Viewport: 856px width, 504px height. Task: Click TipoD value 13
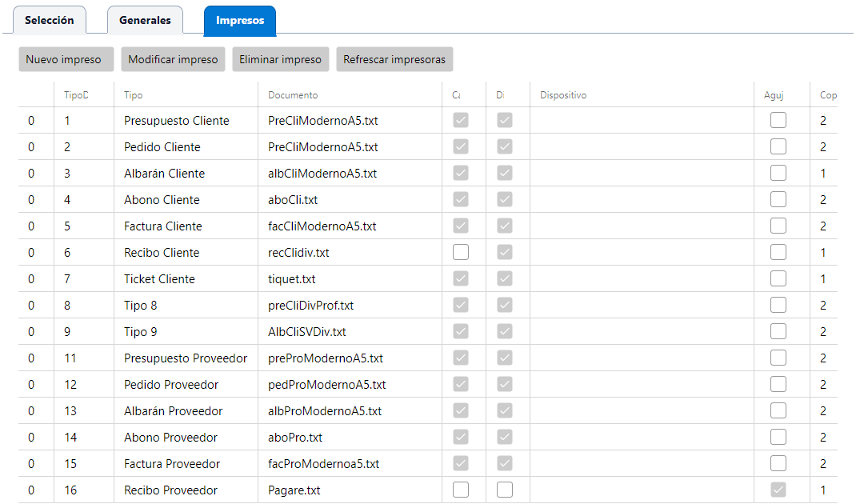click(70, 410)
